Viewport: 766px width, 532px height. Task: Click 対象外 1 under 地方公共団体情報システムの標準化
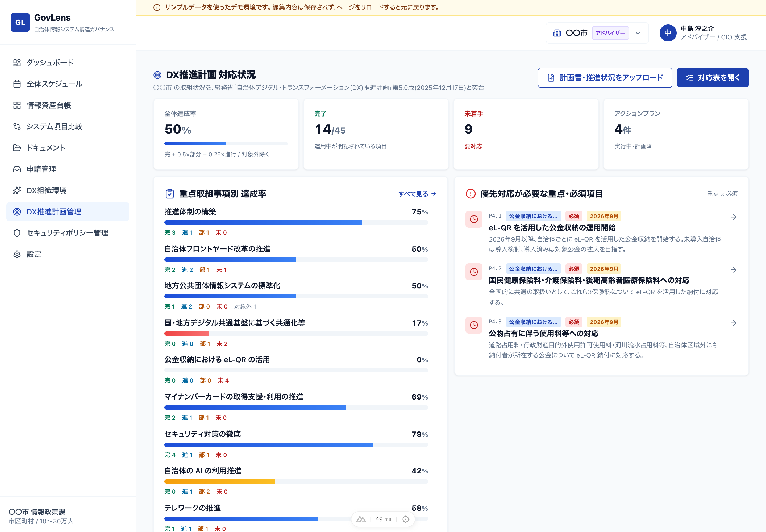tap(245, 306)
